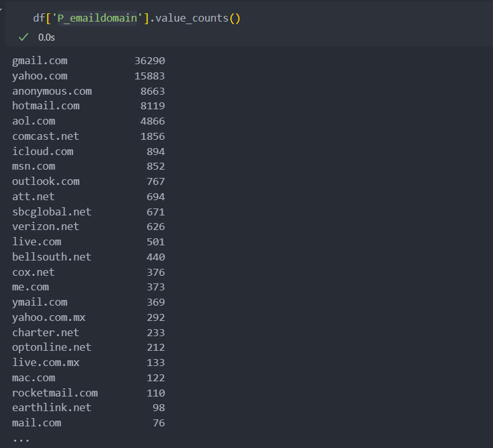
Task: Click the sbcglobal.net row label
Action: pyautogui.click(x=51, y=212)
